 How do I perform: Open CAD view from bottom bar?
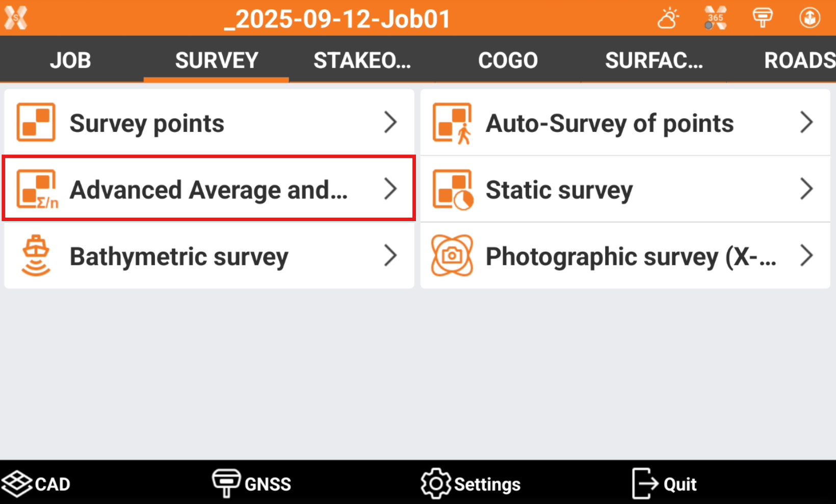coord(36,484)
